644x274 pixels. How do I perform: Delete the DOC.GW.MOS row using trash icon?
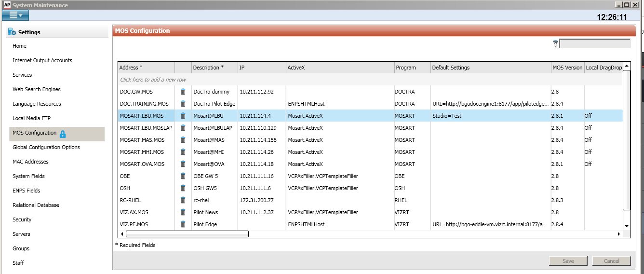[183, 92]
